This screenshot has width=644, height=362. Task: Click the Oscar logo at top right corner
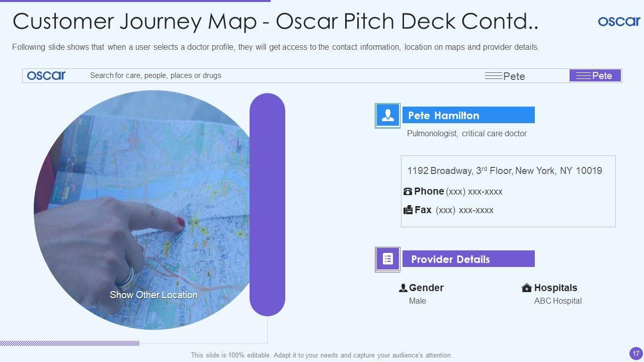[619, 21]
